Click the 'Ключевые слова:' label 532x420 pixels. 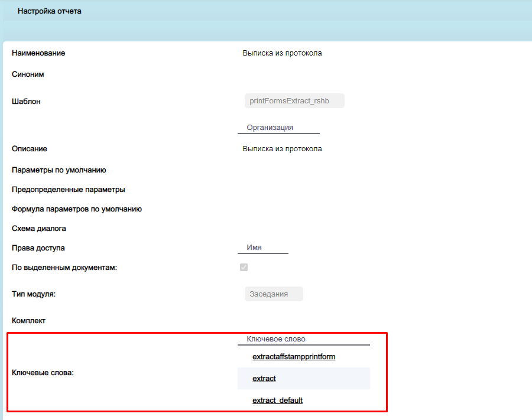click(43, 373)
